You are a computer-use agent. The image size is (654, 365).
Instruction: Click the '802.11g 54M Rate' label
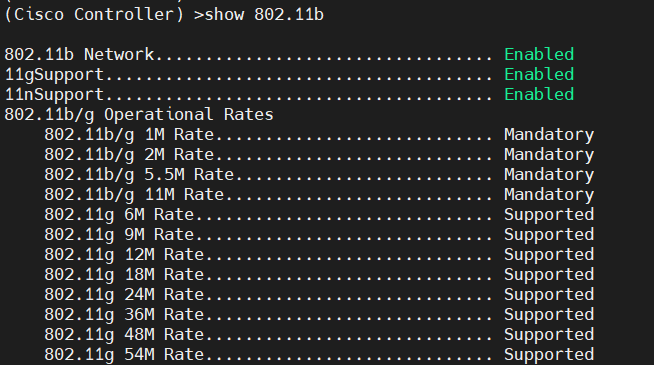click(124, 355)
